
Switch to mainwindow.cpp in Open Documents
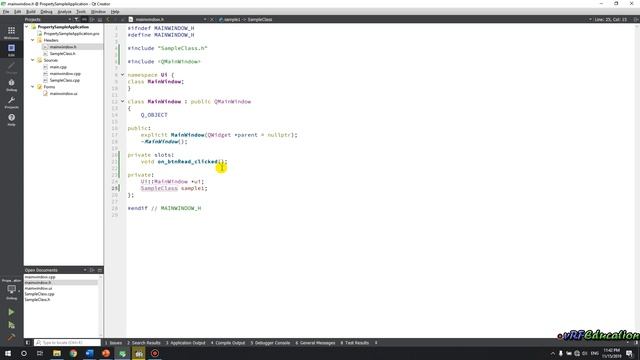40,277
